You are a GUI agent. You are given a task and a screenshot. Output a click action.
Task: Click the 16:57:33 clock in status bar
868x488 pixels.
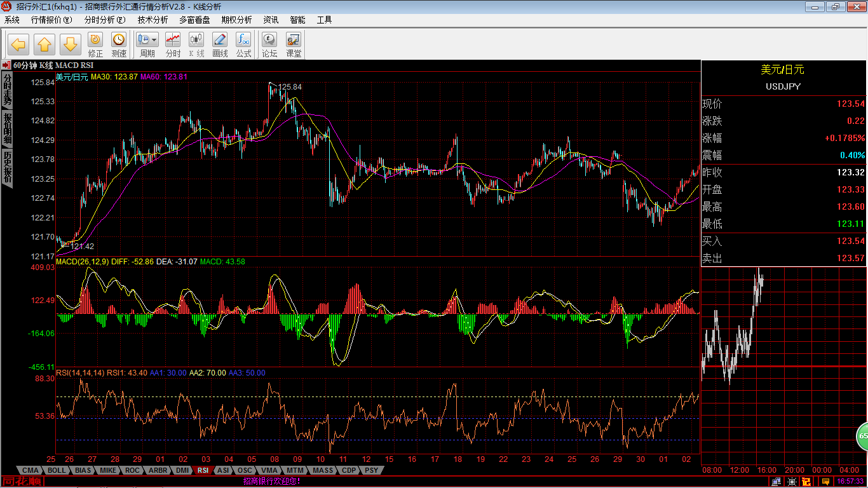(x=850, y=482)
